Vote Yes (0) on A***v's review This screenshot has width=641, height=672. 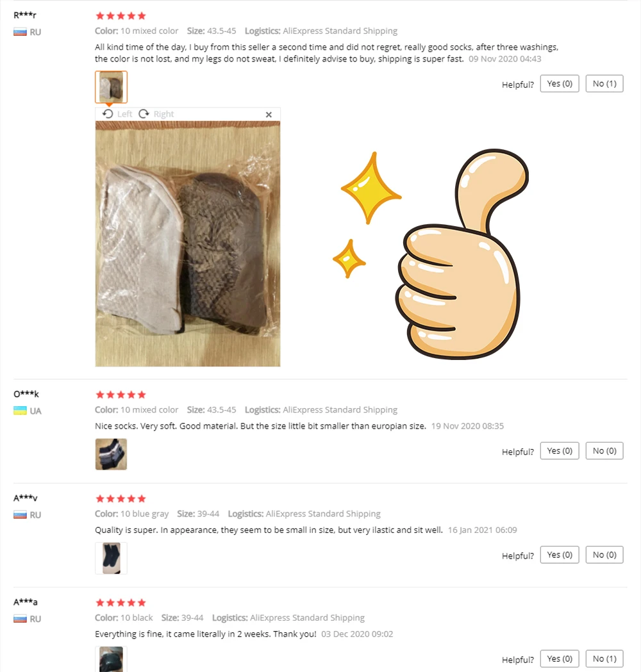pos(560,555)
